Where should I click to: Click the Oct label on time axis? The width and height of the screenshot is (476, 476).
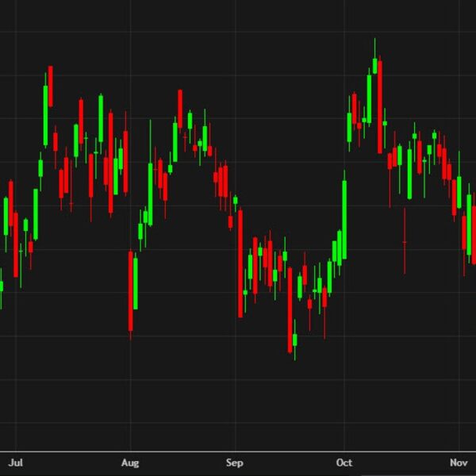[x=344, y=462]
